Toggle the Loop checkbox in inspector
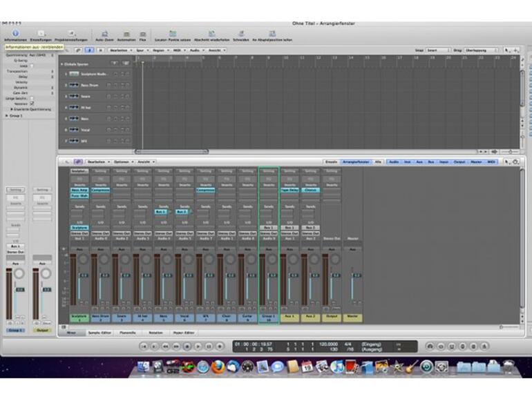 coord(32,66)
